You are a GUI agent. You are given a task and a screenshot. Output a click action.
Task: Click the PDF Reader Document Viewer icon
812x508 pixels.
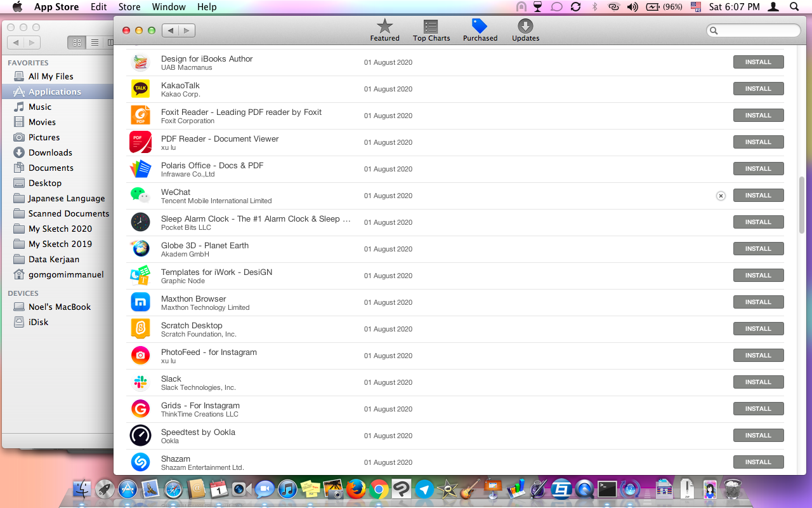[x=140, y=142]
